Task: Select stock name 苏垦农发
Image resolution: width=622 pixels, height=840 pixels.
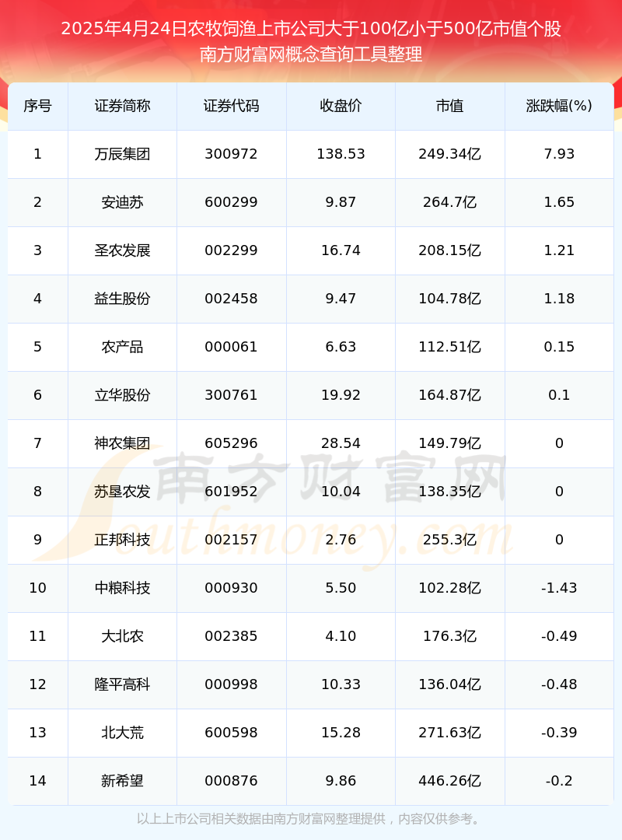Action: 122,492
